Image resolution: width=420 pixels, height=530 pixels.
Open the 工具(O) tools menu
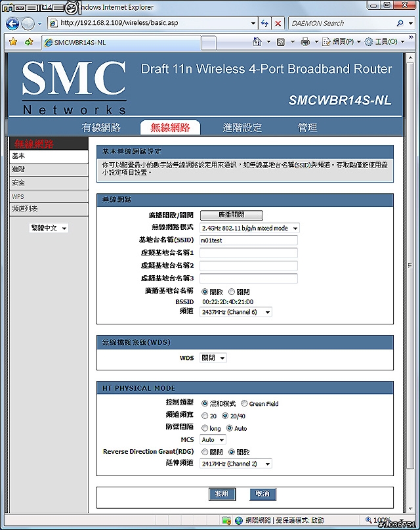[x=384, y=42]
